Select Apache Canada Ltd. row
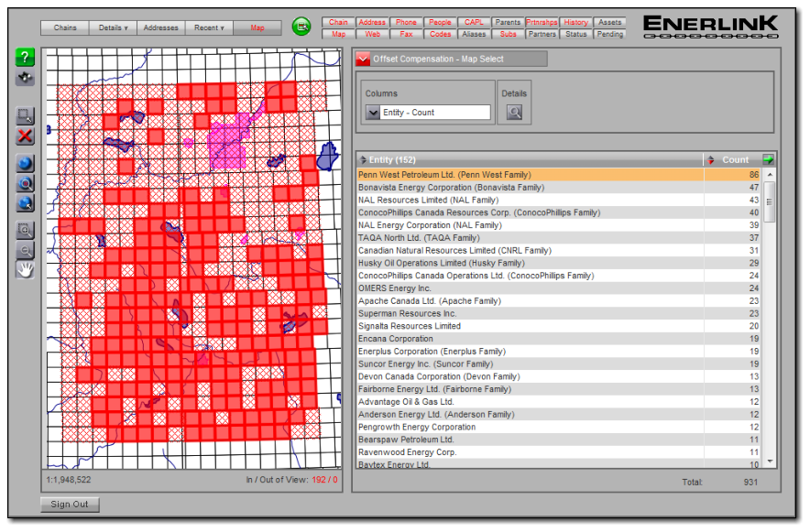This screenshot has height=532, width=810. click(560, 301)
